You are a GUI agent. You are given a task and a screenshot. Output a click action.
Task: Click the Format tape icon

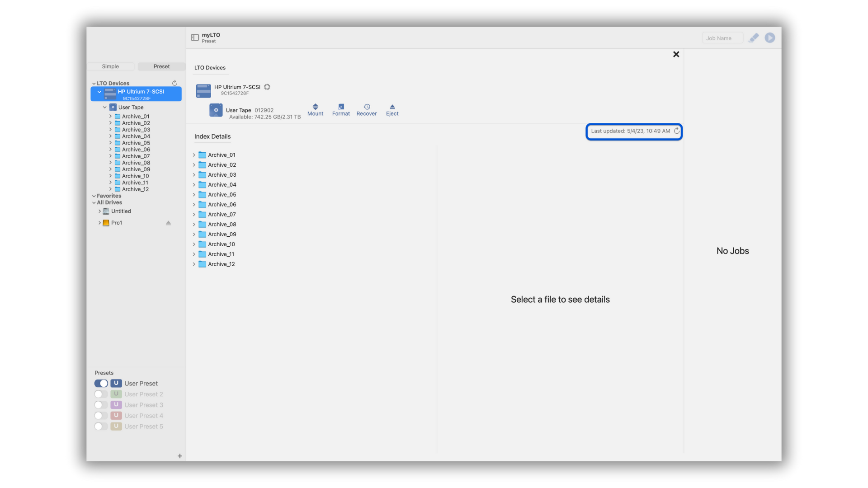(341, 107)
